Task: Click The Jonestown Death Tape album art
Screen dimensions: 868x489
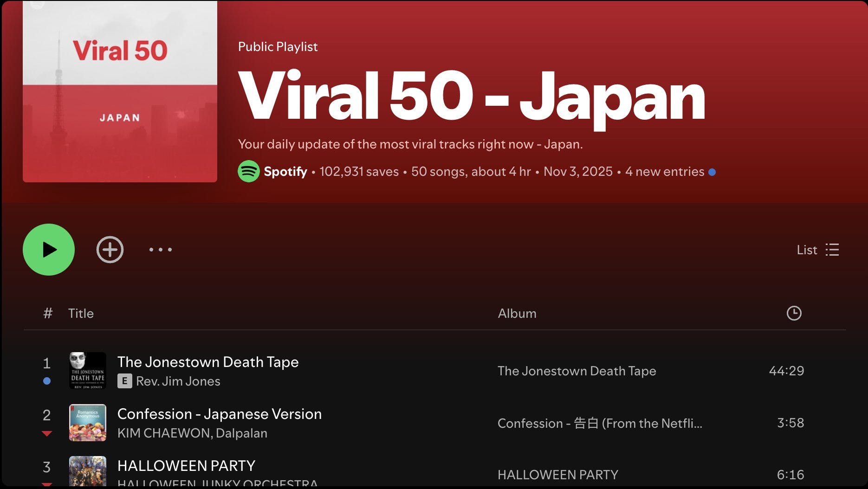Action: click(x=88, y=371)
